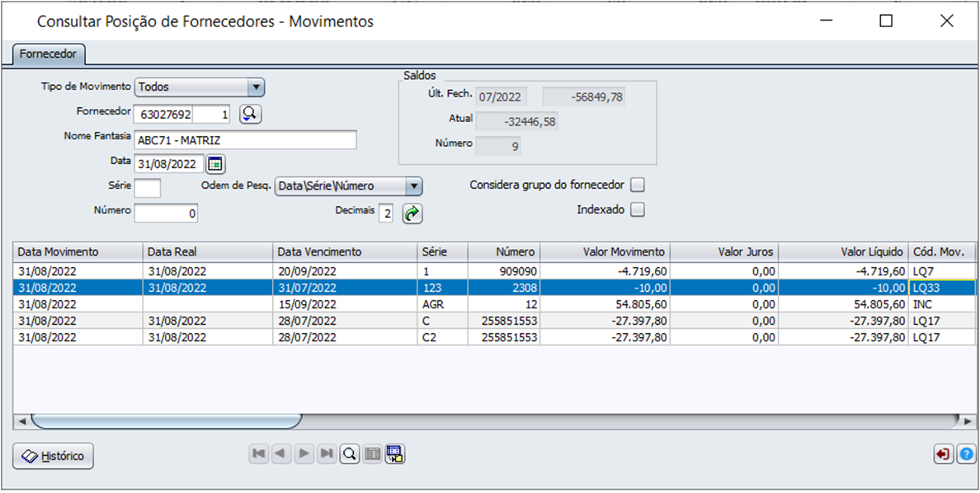Click the Valor Juros column header
This screenshot has width=980, height=493.
pos(724,251)
